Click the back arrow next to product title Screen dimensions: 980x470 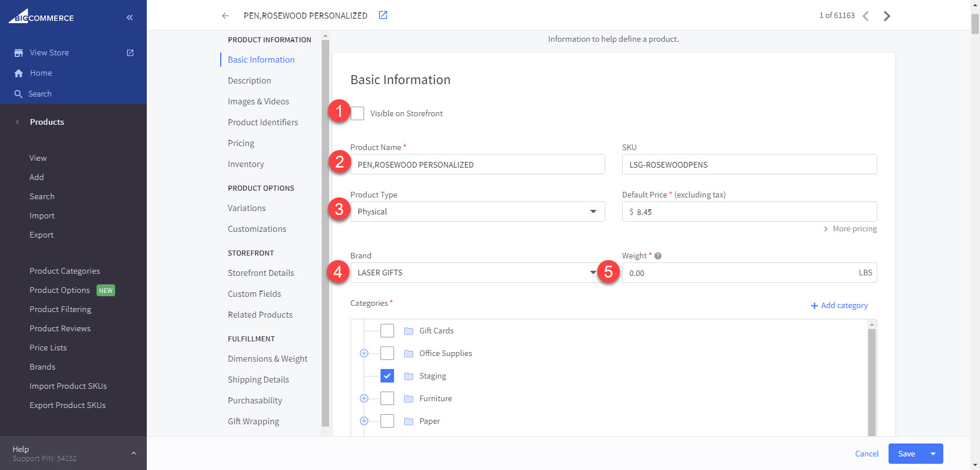[x=225, y=16]
